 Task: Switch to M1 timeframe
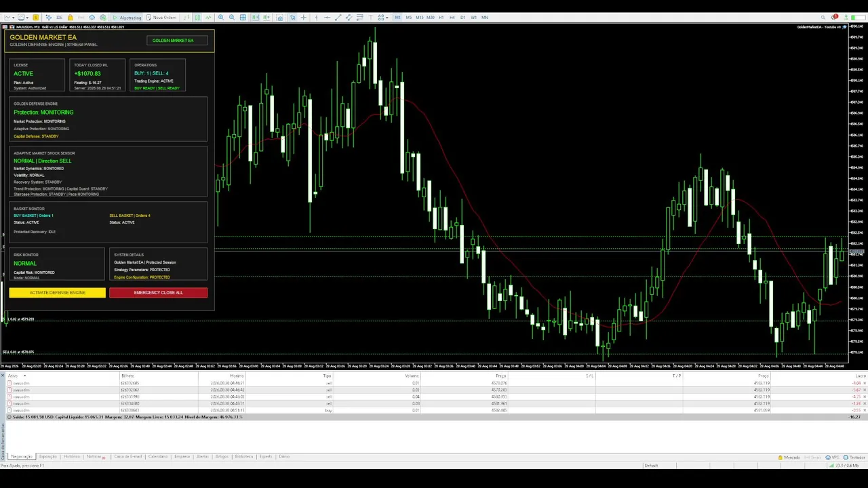coord(397,18)
